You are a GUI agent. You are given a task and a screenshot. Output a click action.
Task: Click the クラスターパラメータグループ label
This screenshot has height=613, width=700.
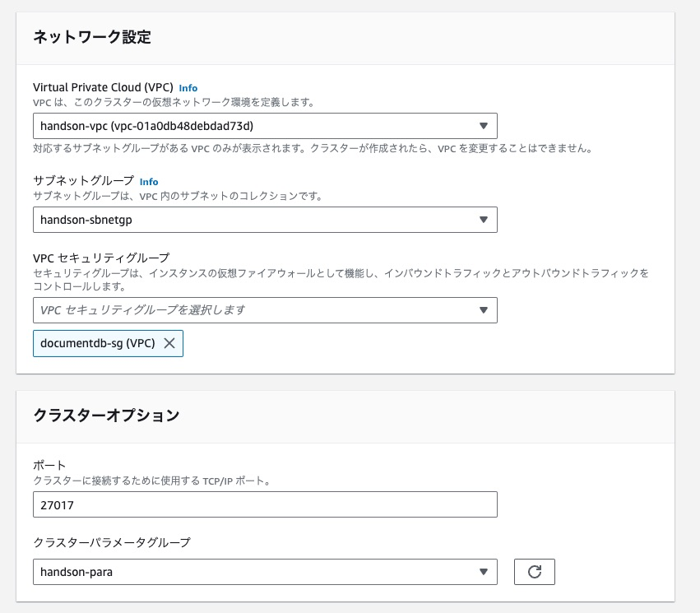click(x=112, y=542)
